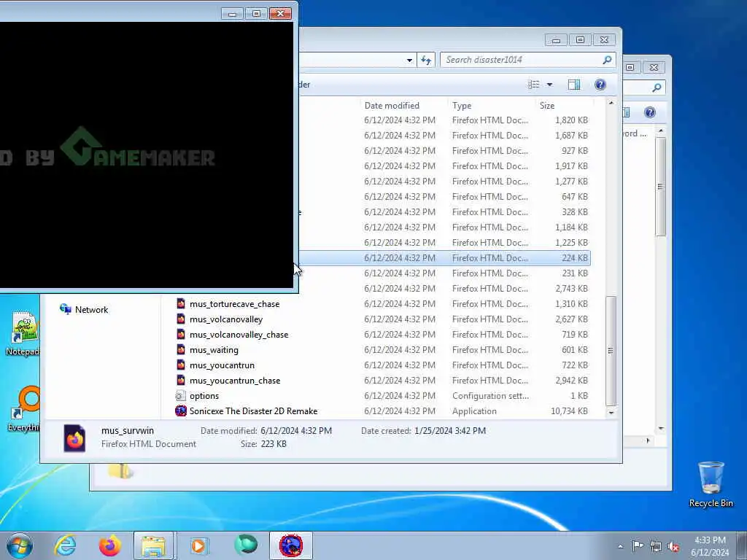This screenshot has width=747, height=560.
Task: Select mus_volcanovalley_chase in the list
Action: 239,334
